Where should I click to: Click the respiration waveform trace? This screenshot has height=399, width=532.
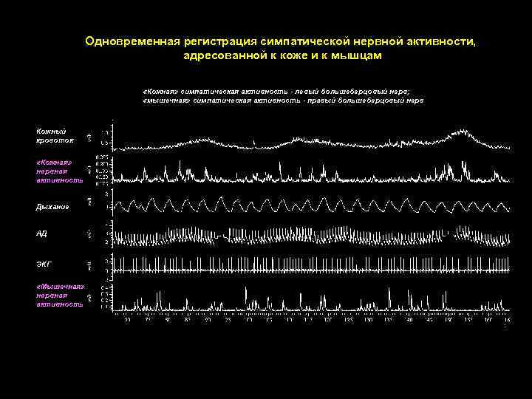click(x=311, y=205)
